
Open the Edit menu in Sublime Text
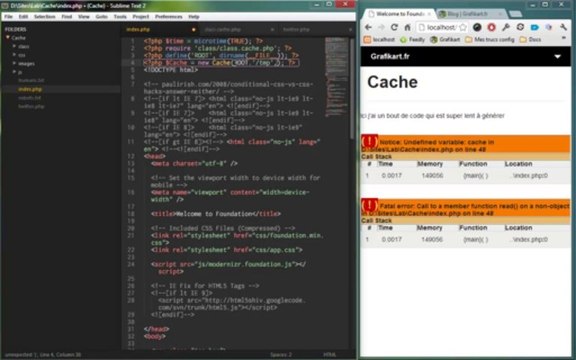23,17
